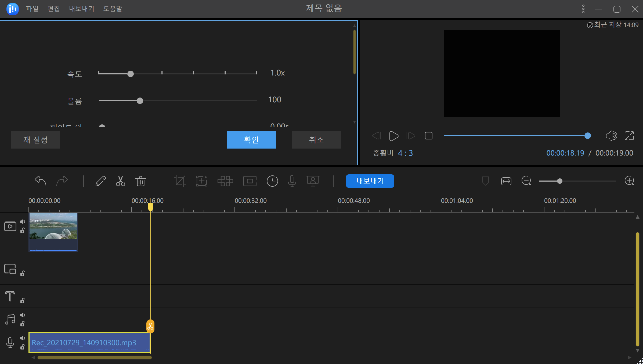
Task: Click the clock duration icon
Action: tap(272, 181)
